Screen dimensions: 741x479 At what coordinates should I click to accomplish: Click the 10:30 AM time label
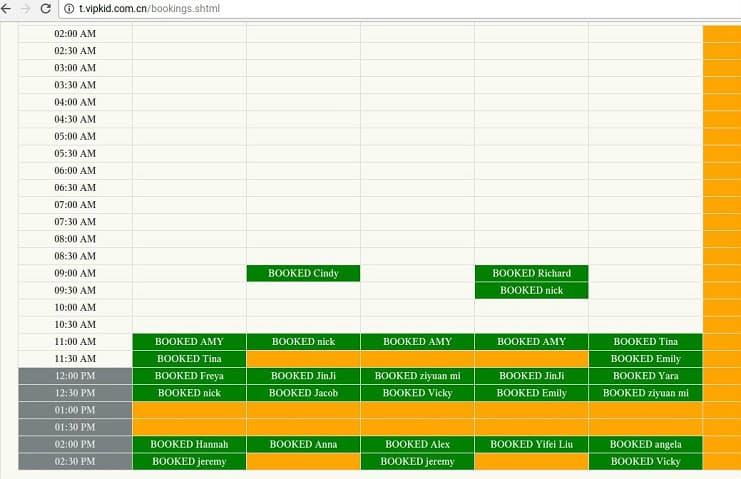(75, 325)
